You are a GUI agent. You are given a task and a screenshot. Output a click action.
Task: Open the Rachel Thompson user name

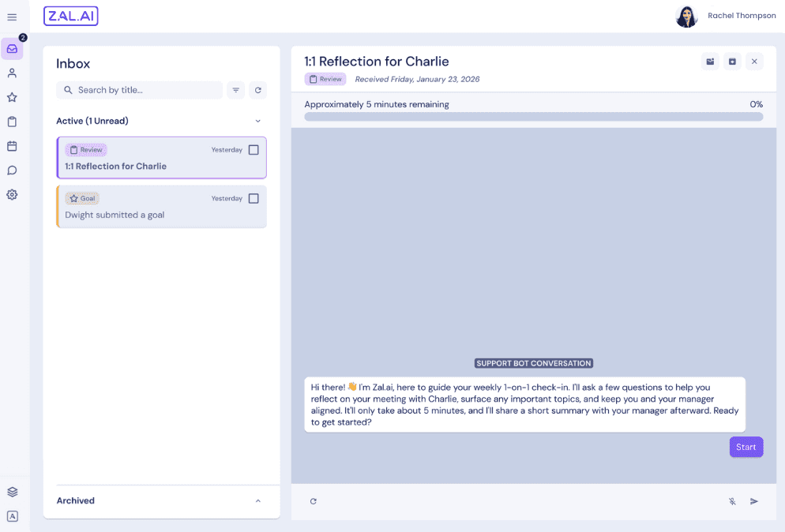click(742, 16)
